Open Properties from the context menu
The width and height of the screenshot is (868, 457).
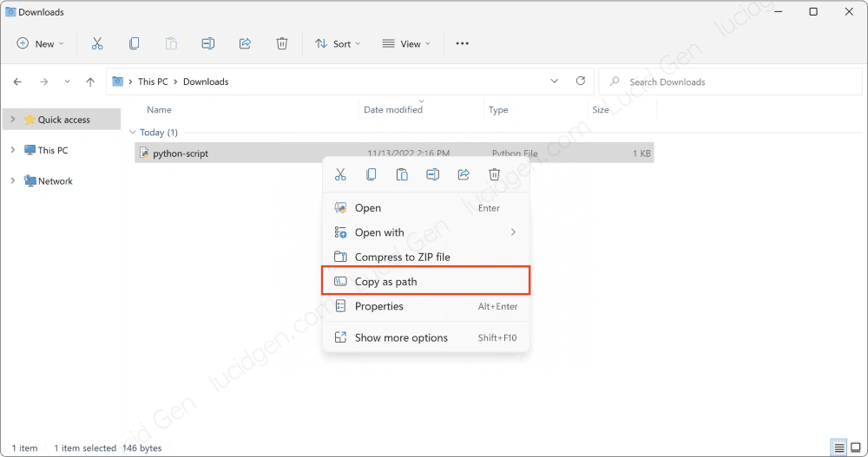click(425, 306)
